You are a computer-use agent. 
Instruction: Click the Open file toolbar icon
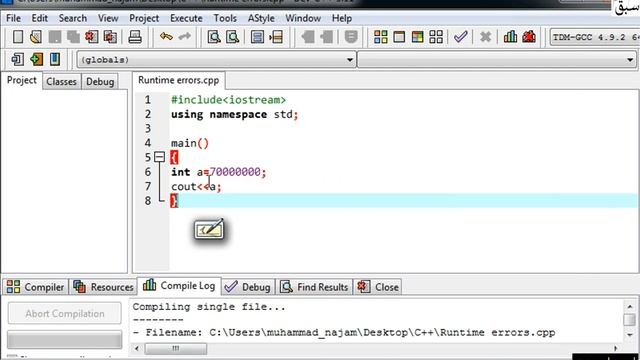36,37
